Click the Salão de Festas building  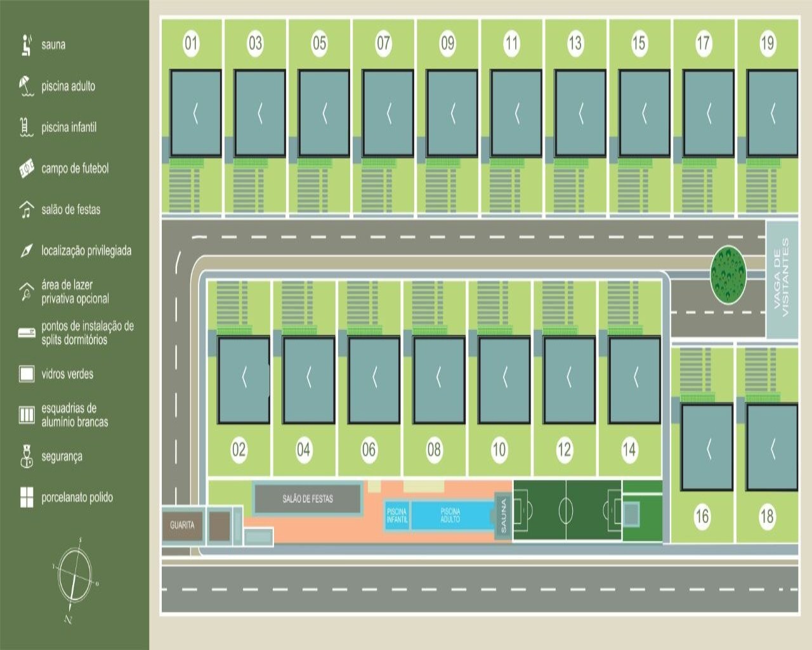coord(308,499)
